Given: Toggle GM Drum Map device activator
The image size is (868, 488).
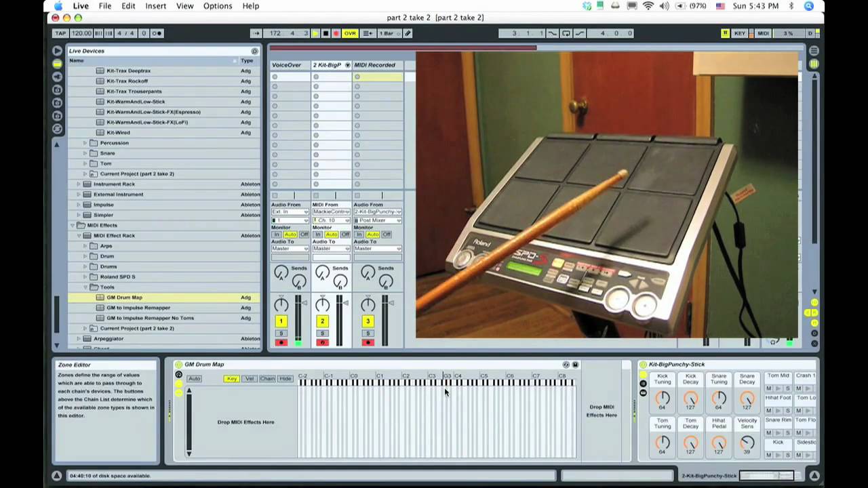Looking at the screenshot, I should pyautogui.click(x=178, y=365).
